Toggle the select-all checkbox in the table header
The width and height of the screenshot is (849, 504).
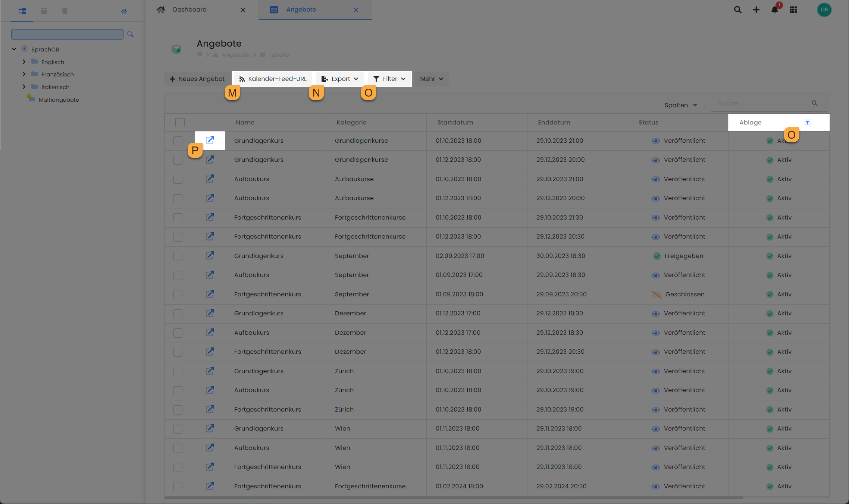pos(180,122)
